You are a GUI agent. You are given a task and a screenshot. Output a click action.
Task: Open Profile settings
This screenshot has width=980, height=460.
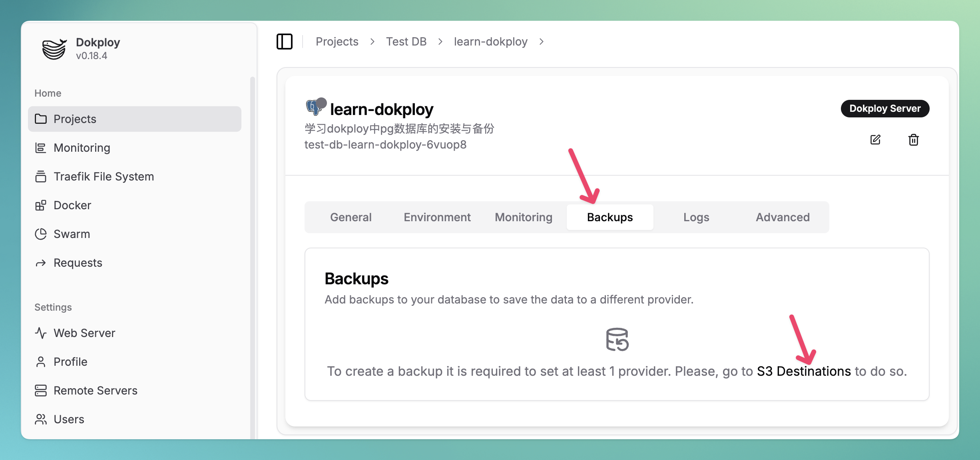pyautogui.click(x=135, y=362)
